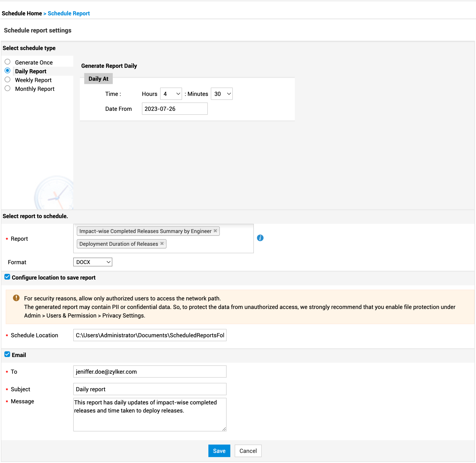Select Generate Once schedule type
This screenshot has height=463, width=476.
click(x=8, y=62)
